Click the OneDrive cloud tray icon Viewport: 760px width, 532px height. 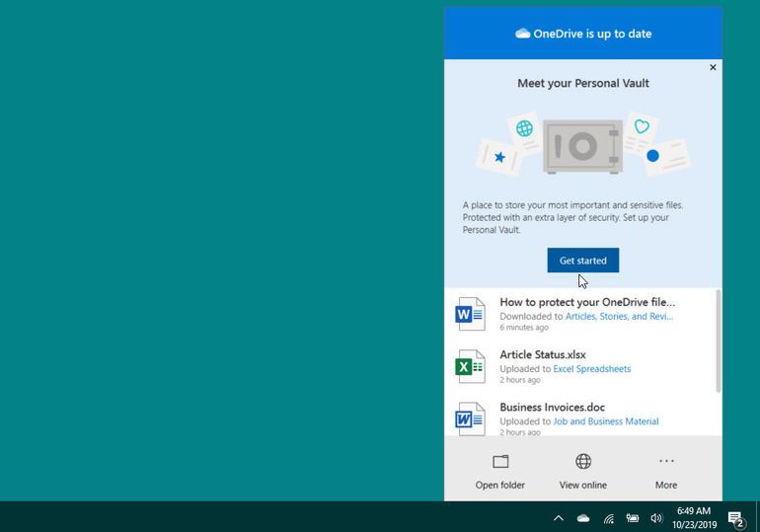pyautogui.click(x=583, y=518)
